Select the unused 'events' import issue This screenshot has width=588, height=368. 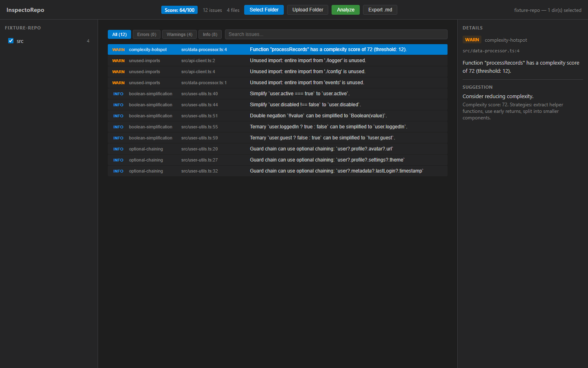point(278,83)
